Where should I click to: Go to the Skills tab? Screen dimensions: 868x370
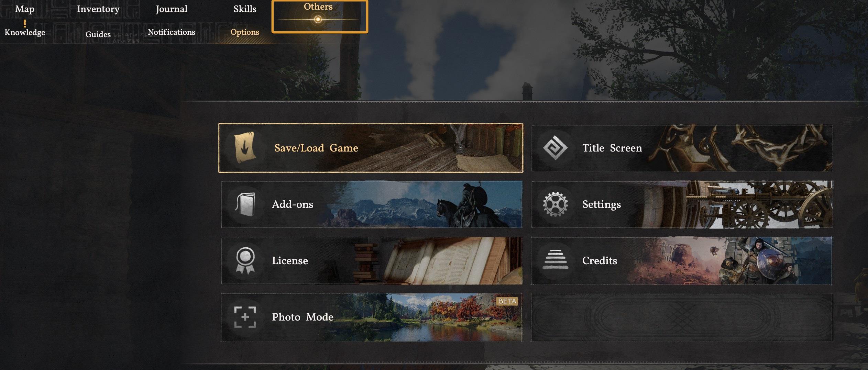(x=245, y=9)
